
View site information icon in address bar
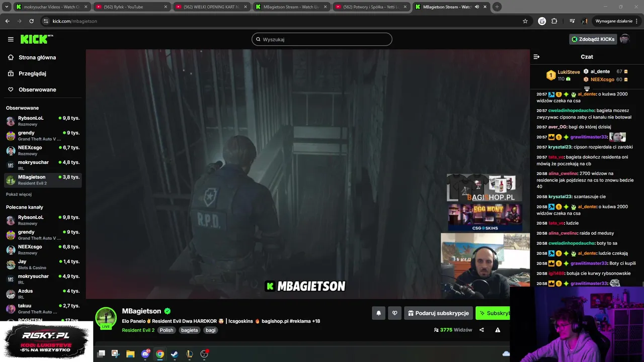[x=46, y=21]
